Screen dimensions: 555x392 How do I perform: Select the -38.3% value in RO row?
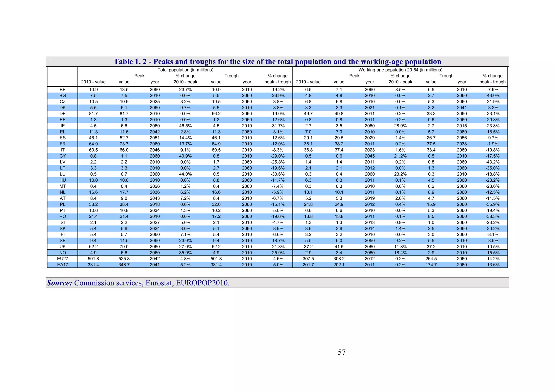pos(493,217)
